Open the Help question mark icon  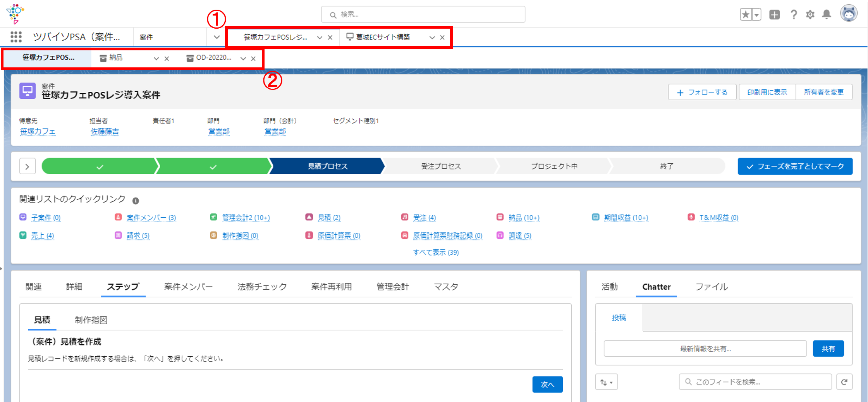point(794,15)
